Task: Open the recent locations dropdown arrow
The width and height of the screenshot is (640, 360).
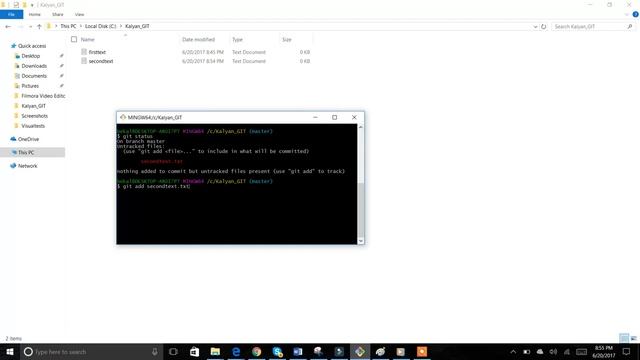Action: 30,27
